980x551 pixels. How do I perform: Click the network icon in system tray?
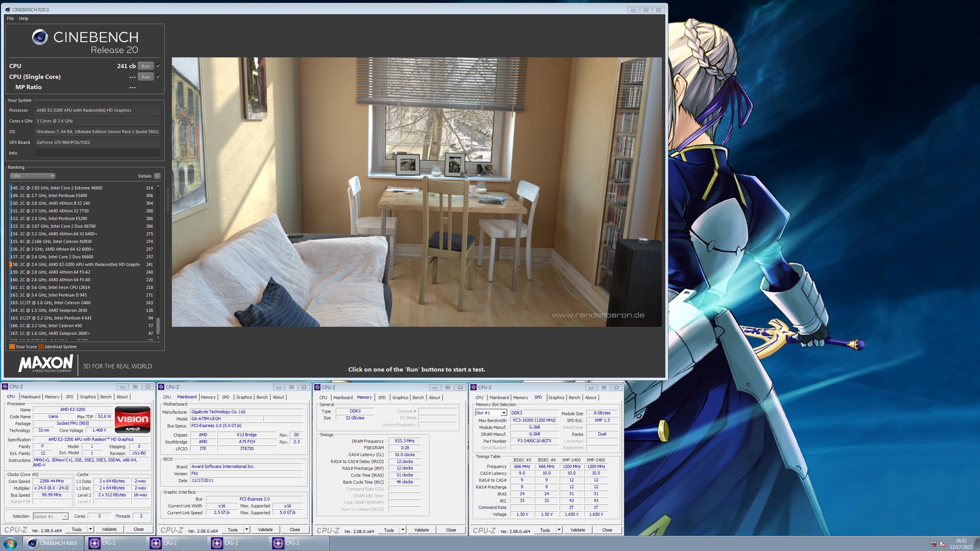(x=933, y=544)
